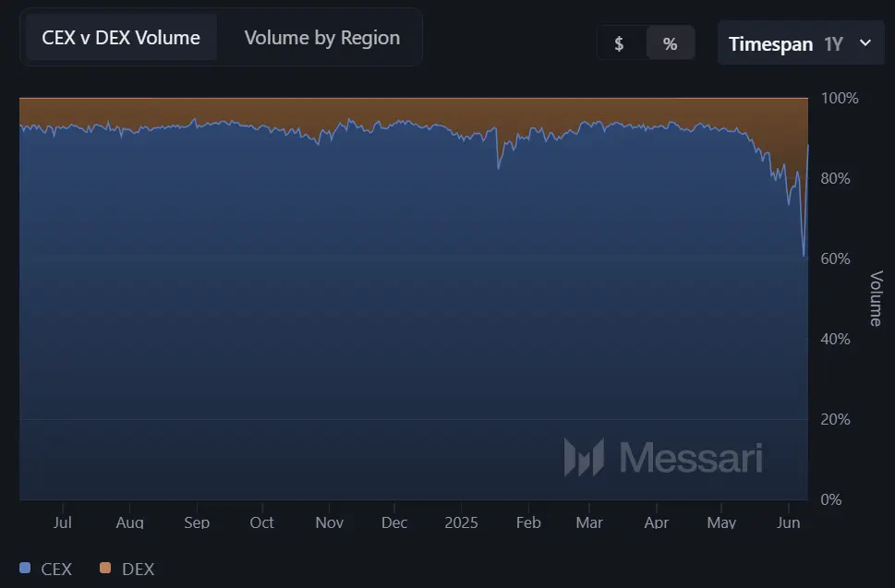Click the 2025 x-axis label

pos(461,522)
